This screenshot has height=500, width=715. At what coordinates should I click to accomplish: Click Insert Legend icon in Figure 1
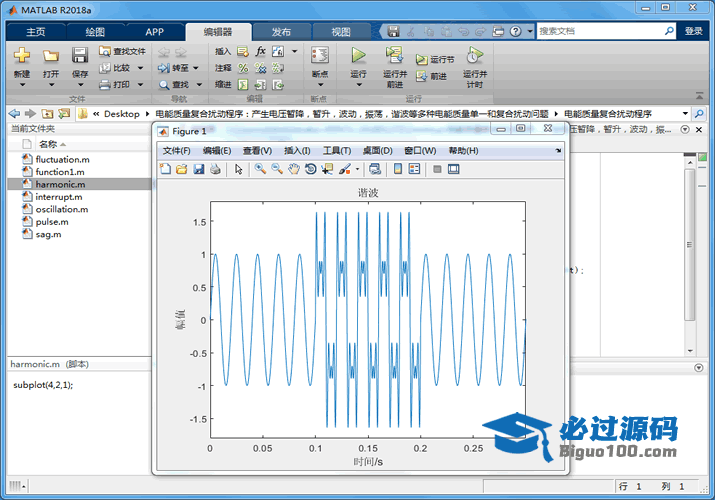point(414,169)
